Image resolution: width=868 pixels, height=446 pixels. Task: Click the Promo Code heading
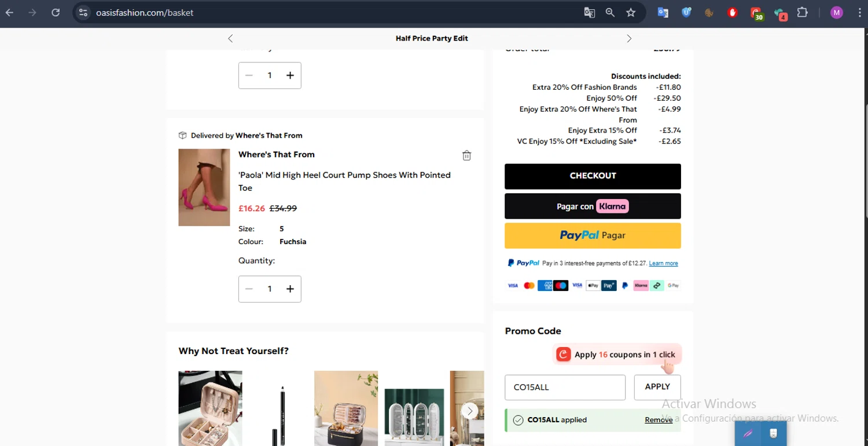tap(533, 331)
